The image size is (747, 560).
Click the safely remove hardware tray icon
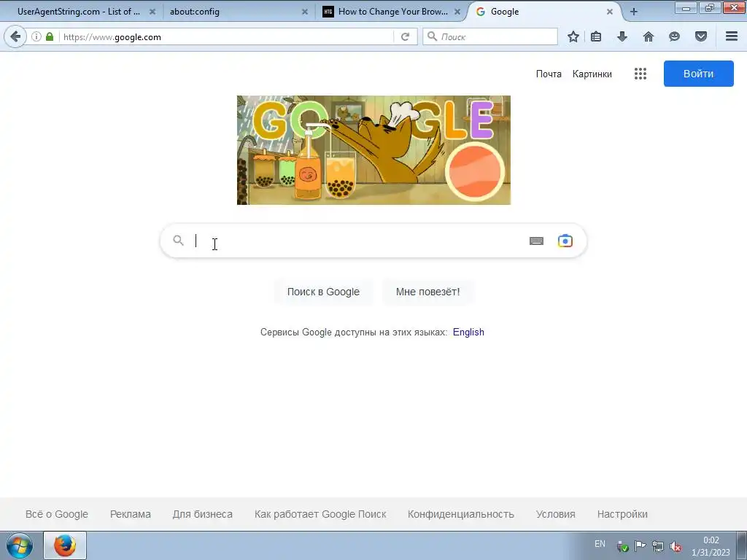622,546
